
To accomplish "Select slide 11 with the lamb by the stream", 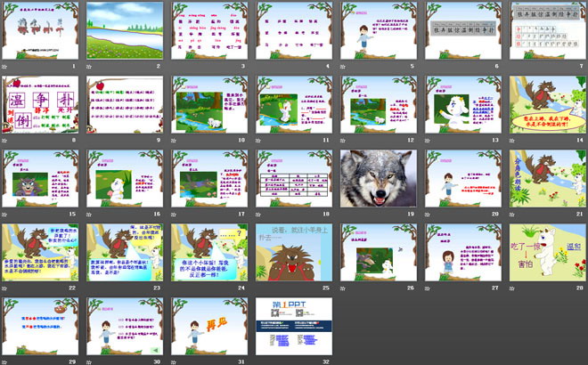I will click(x=294, y=104).
